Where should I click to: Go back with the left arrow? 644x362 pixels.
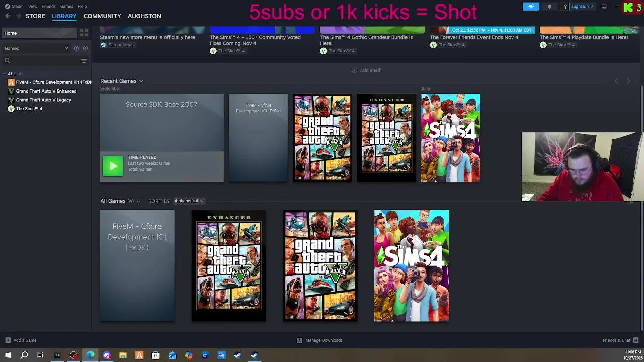pyautogui.click(x=8, y=16)
